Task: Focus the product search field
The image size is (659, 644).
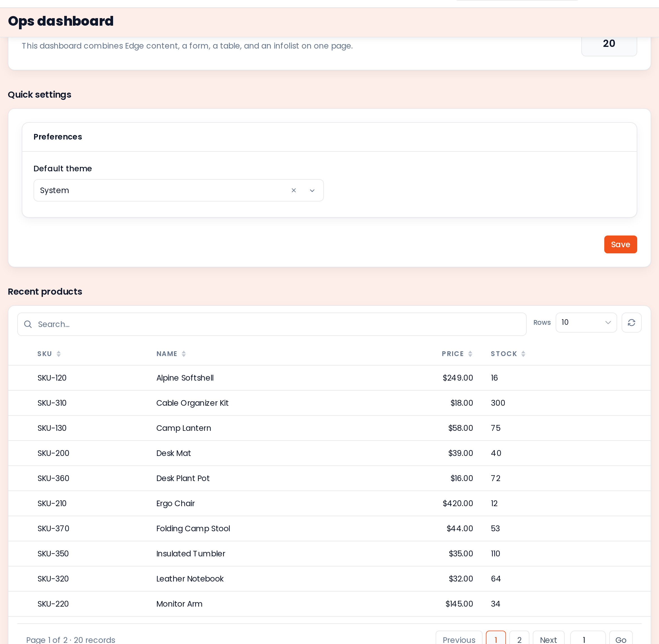Action: tap(272, 324)
